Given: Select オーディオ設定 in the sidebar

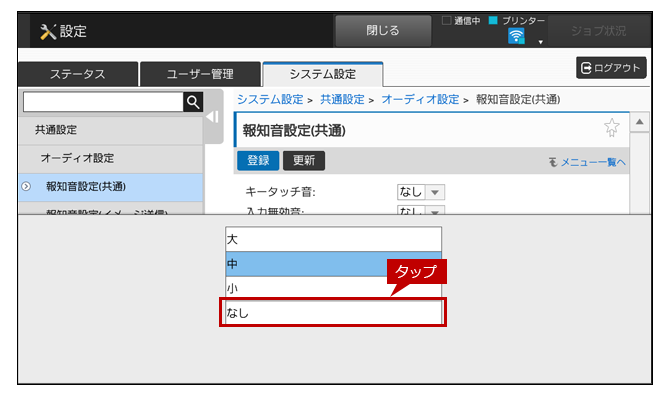Looking at the screenshot, I should click(x=111, y=158).
